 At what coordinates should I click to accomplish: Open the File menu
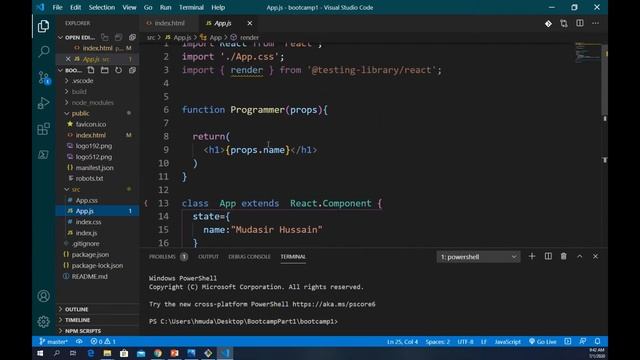tap(58, 7)
